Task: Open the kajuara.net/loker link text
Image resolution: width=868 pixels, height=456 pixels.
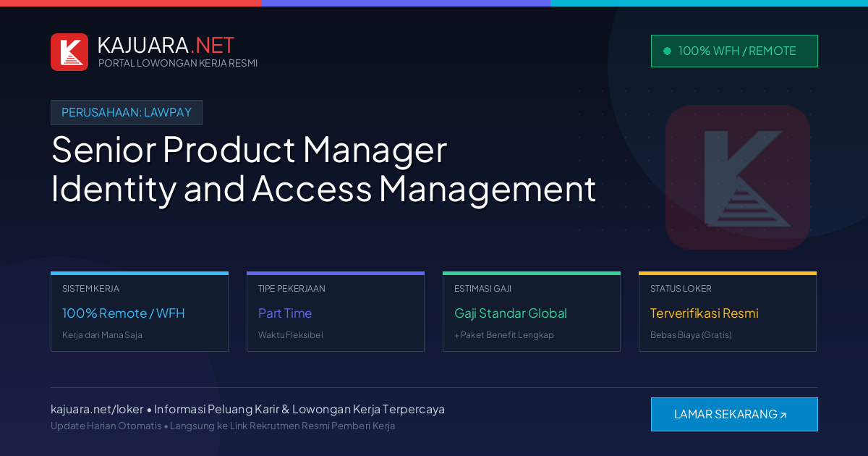Action: (97, 409)
